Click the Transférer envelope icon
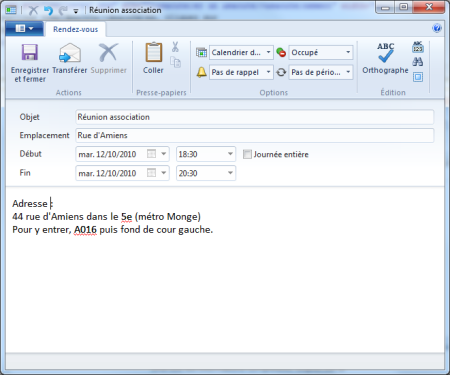This screenshot has width=450, height=375. [x=70, y=53]
